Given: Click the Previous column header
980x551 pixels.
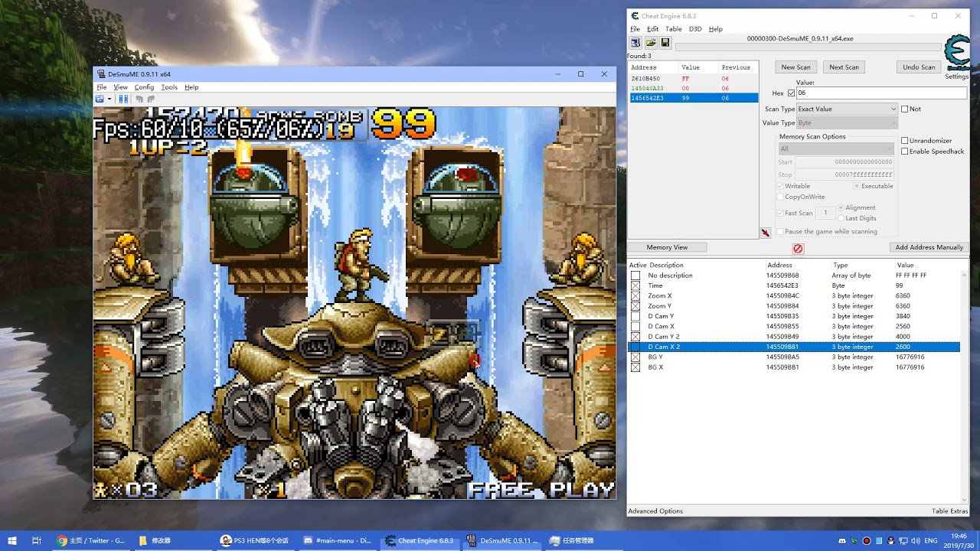Looking at the screenshot, I should pyautogui.click(x=736, y=67).
